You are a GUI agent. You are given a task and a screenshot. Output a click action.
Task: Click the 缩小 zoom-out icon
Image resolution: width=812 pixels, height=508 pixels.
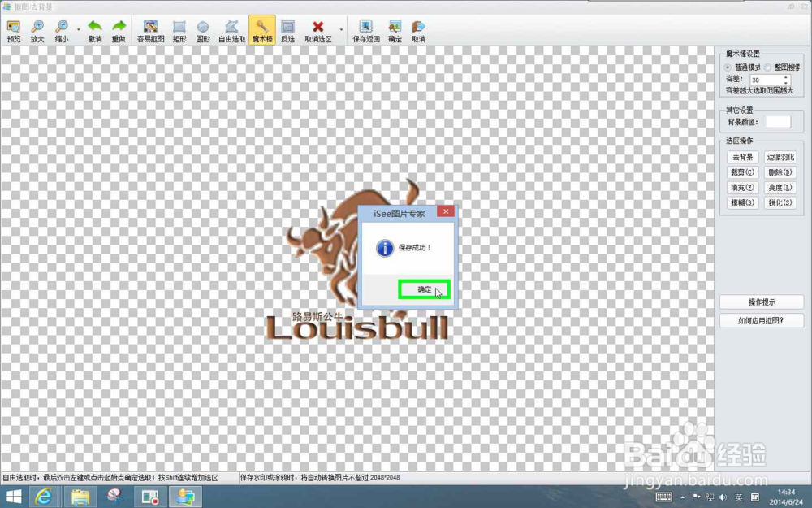61,31
